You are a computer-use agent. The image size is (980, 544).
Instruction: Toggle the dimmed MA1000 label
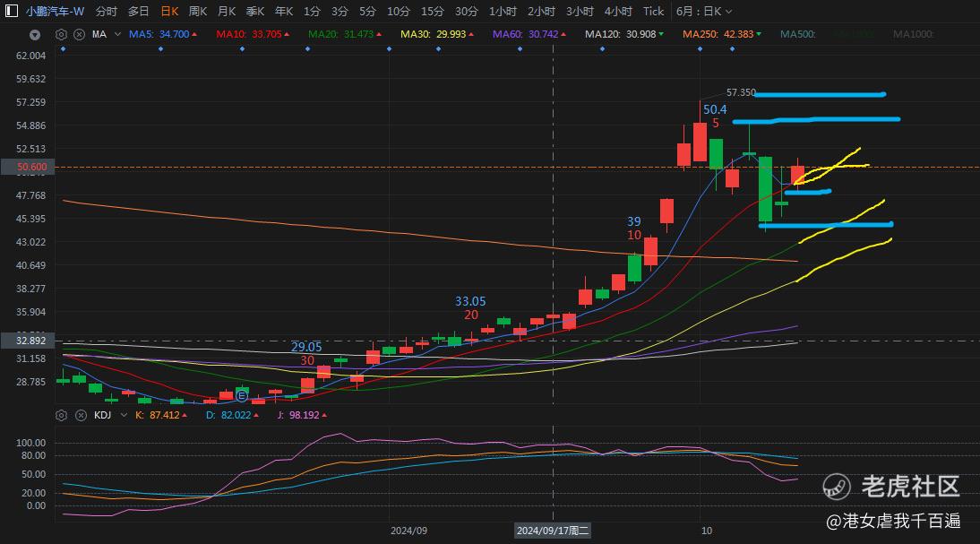[x=913, y=34]
